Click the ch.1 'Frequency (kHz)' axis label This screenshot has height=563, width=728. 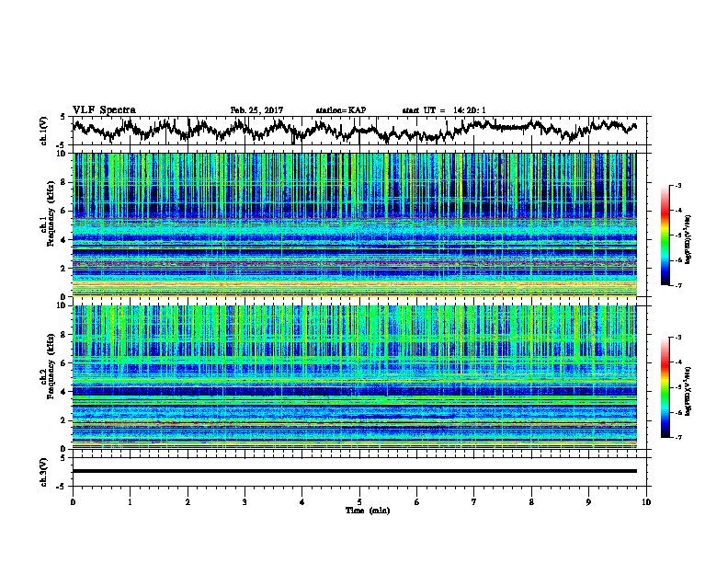[51, 213]
